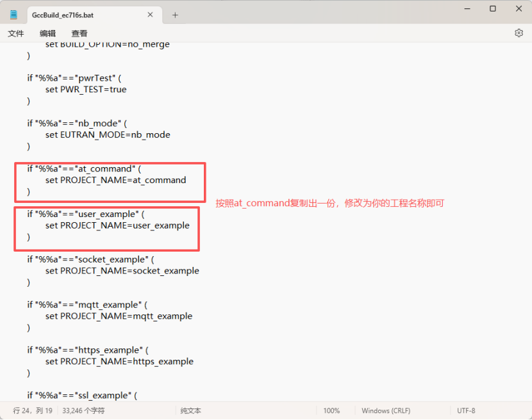
Task: Open the 查看 menu
Action: coord(79,33)
